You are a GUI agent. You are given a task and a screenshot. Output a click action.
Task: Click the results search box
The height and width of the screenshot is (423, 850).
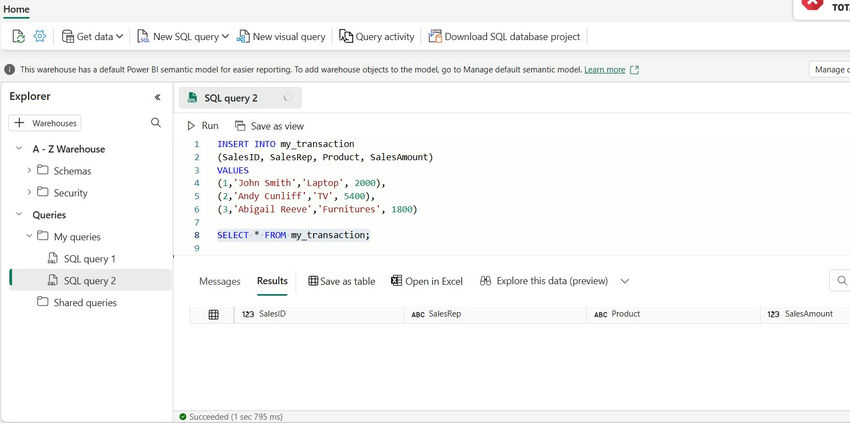pos(840,280)
